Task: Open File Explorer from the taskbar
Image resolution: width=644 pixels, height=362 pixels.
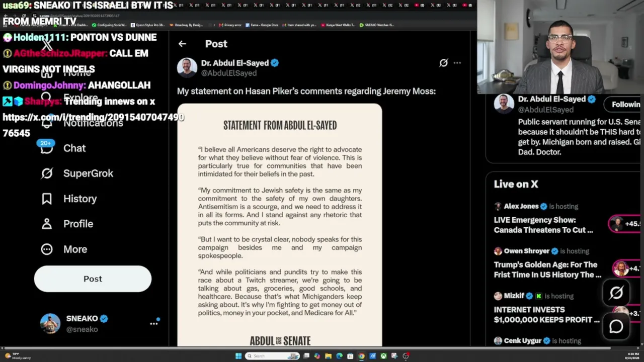Action: (x=328, y=356)
